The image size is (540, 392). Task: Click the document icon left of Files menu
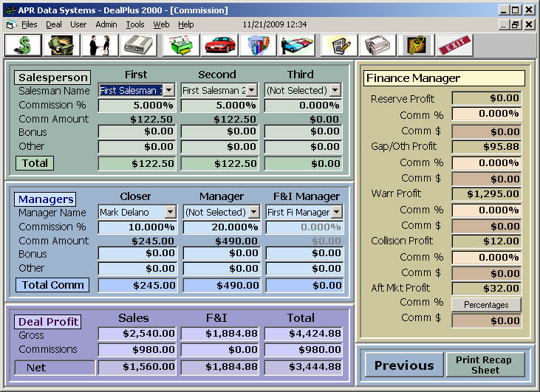[10, 25]
